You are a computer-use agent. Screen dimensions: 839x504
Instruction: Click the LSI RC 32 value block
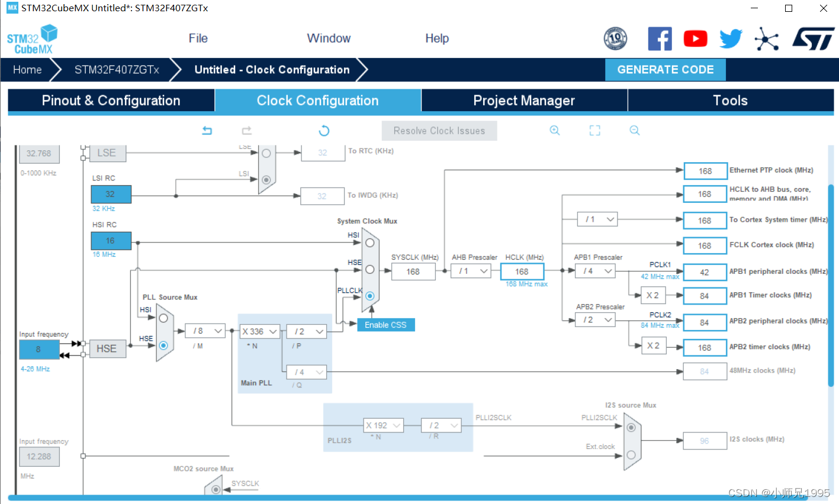(111, 194)
